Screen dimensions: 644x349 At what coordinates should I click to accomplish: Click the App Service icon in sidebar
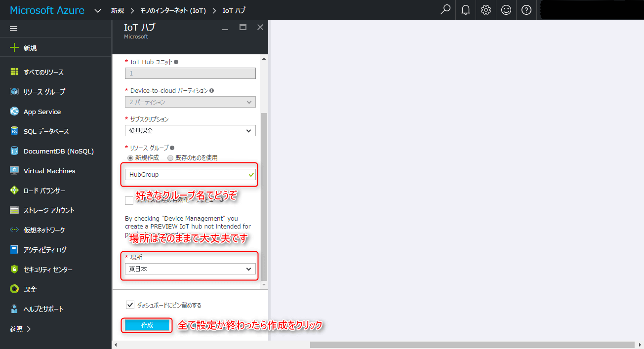point(14,112)
